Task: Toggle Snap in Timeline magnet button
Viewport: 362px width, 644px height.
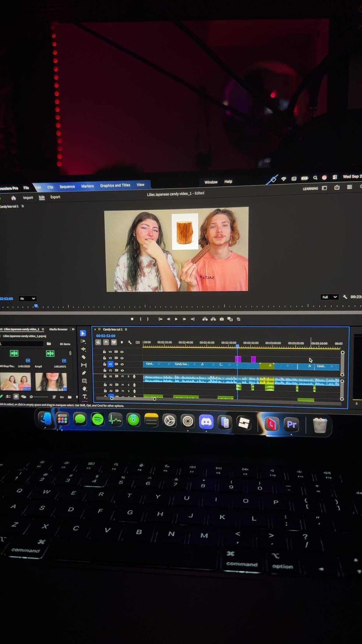Action: 106,342
